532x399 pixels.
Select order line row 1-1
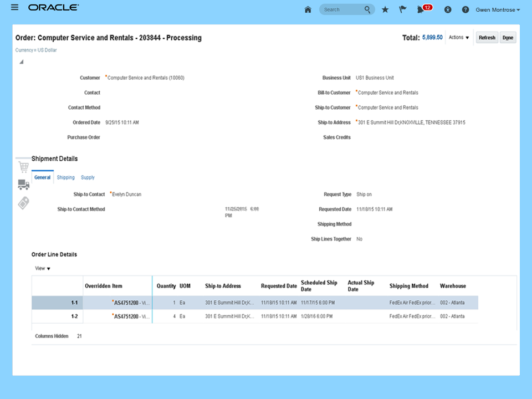255,303
